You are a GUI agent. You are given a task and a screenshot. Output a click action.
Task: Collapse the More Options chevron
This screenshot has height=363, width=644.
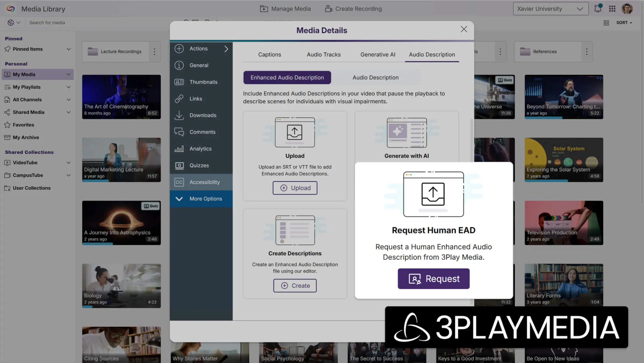tap(179, 199)
